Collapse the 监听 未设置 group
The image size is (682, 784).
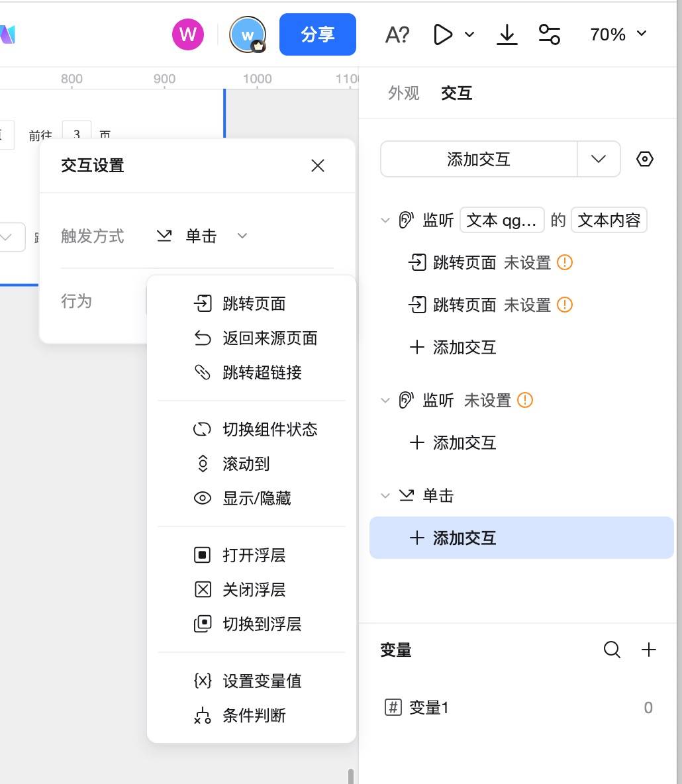[x=385, y=400]
